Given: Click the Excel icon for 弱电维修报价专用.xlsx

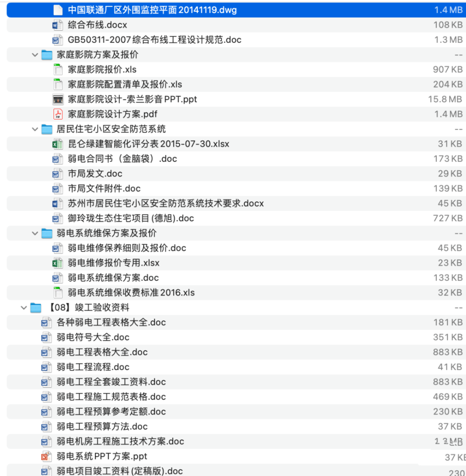Looking at the screenshot, I should click(57, 263).
